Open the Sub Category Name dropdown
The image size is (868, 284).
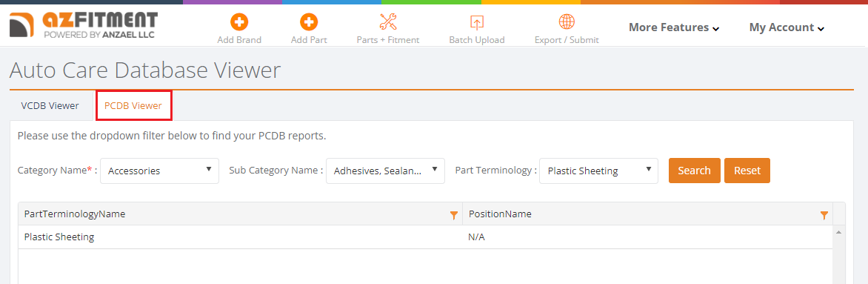(385, 171)
